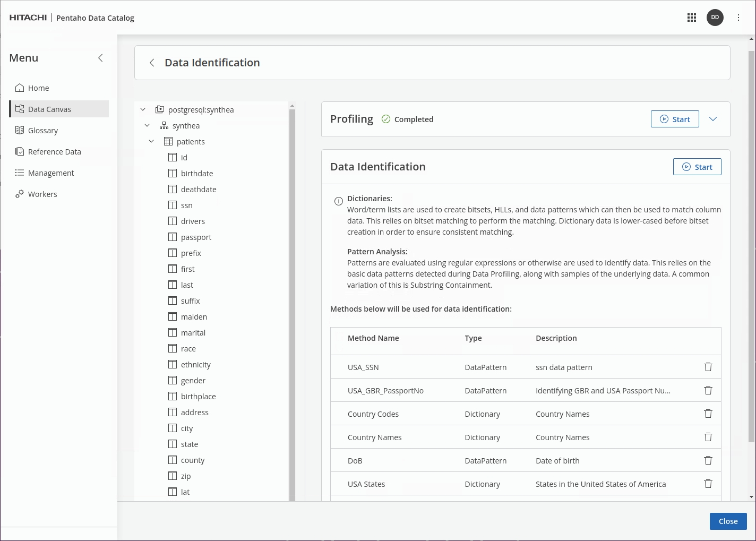Go back using Data Identification arrow
Image resolution: width=756 pixels, height=541 pixels.
[x=152, y=63]
